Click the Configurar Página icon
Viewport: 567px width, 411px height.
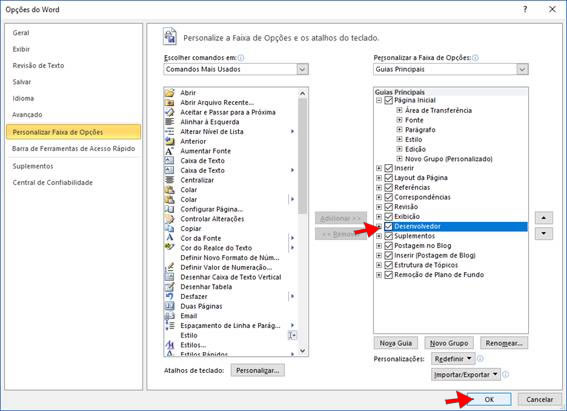[x=169, y=209]
